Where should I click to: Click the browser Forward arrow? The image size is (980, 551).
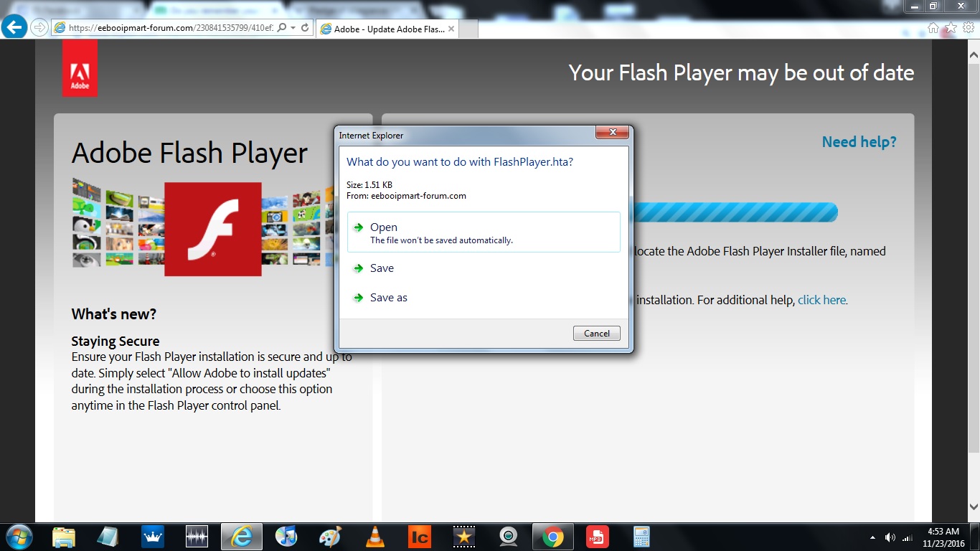pos(39,28)
